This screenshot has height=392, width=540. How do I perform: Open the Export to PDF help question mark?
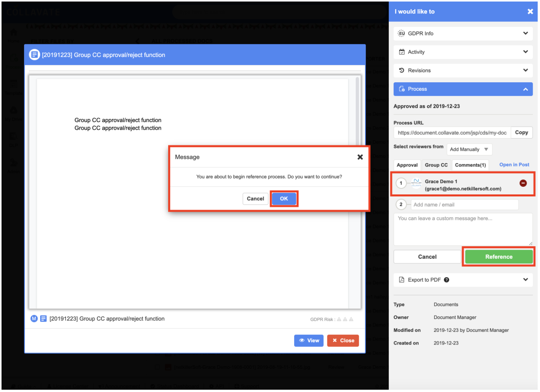pyautogui.click(x=447, y=280)
